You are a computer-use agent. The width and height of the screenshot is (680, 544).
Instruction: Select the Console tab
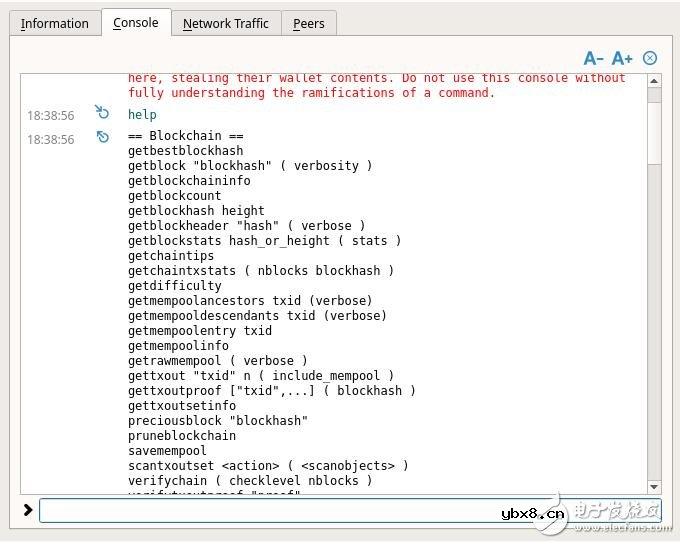tap(135, 23)
